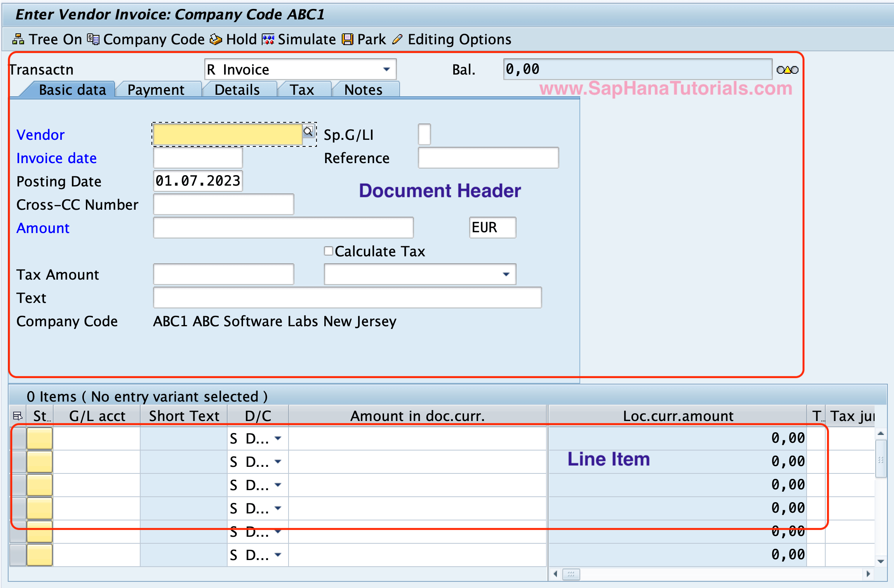The image size is (894, 588).
Task: Open Editing Options pencil icon
Action: [x=397, y=39]
